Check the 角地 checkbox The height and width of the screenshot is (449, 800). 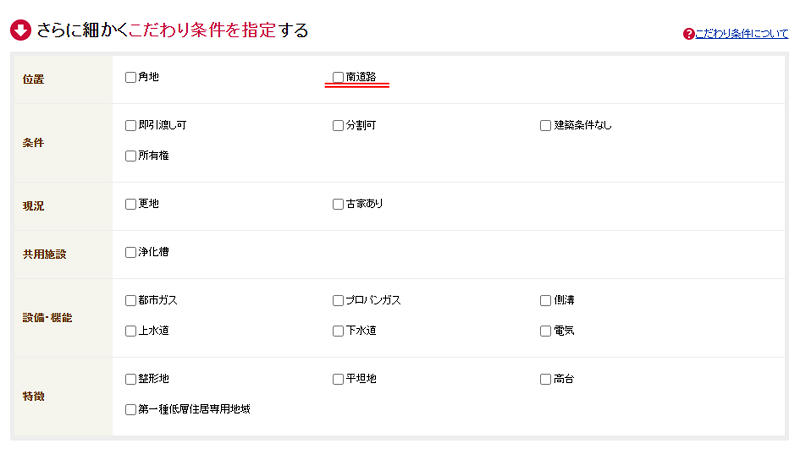(x=131, y=77)
